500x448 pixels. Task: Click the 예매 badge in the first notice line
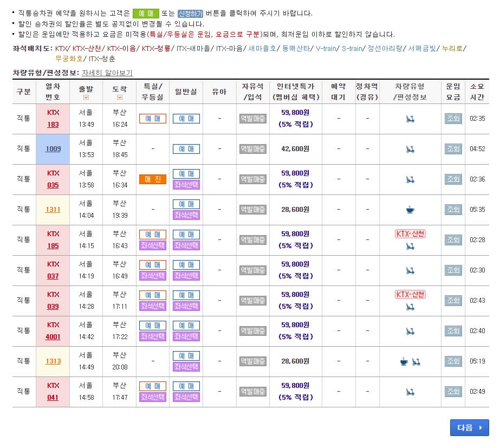(146, 12)
